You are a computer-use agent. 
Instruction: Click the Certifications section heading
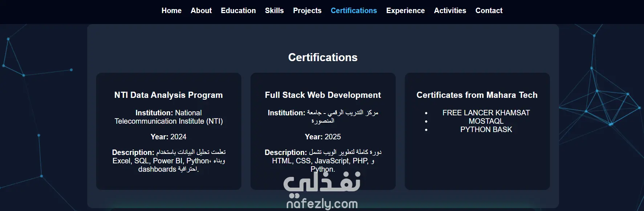(x=323, y=57)
